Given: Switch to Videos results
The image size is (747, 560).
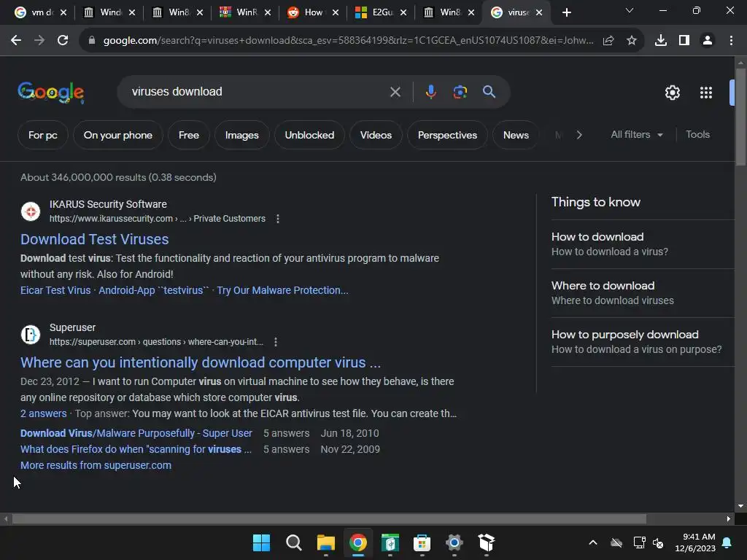Looking at the screenshot, I should [x=376, y=135].
